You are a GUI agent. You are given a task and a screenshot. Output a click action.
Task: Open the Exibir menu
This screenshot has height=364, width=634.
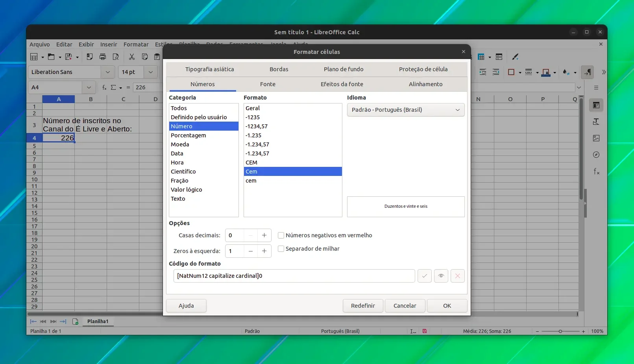(x=86, y=44)
